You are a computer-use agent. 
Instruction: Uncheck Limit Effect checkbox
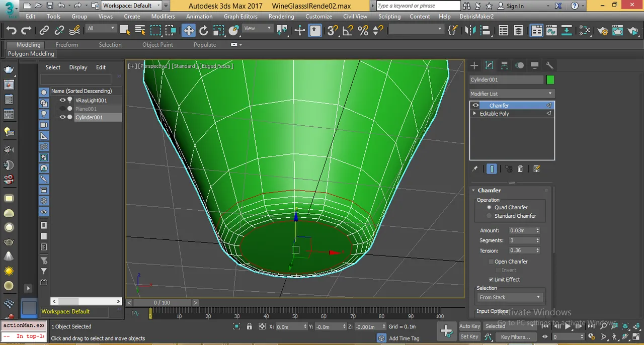point(491,279)
